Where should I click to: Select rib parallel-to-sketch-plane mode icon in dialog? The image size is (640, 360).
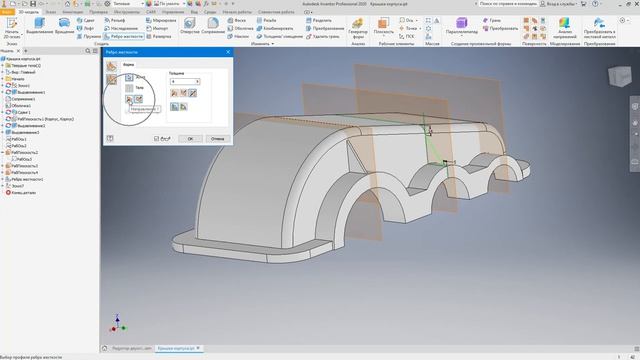click(111, 79)
